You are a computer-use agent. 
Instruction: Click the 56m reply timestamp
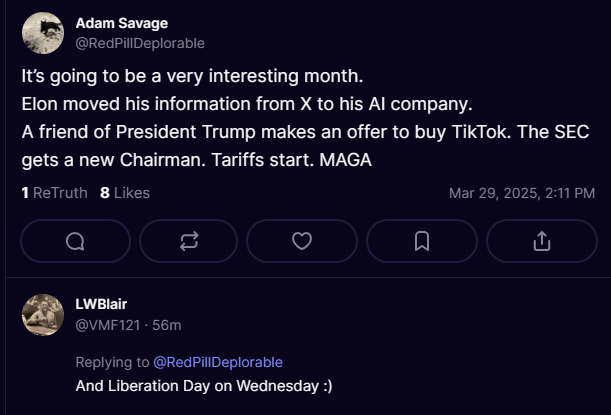click(167, 325)
